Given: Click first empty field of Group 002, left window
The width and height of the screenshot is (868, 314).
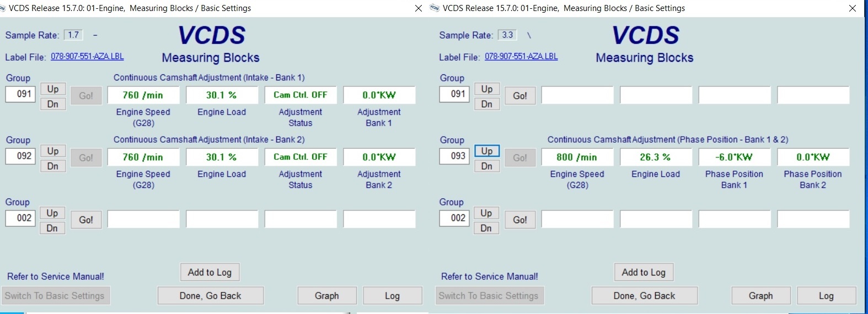Looking at the screenshot, I should tap(143, 219).
